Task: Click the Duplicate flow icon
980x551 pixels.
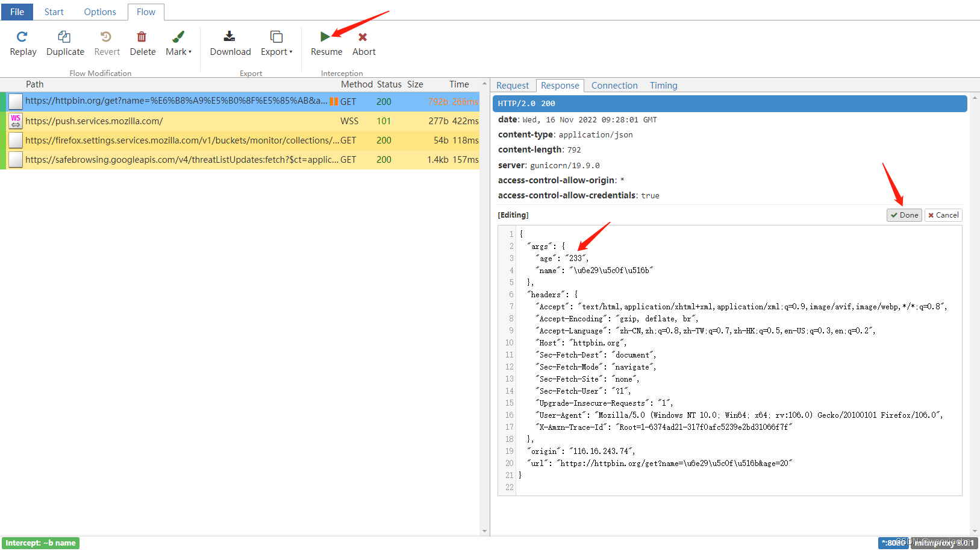Action: pyautogui.click(x=64, y=37)
